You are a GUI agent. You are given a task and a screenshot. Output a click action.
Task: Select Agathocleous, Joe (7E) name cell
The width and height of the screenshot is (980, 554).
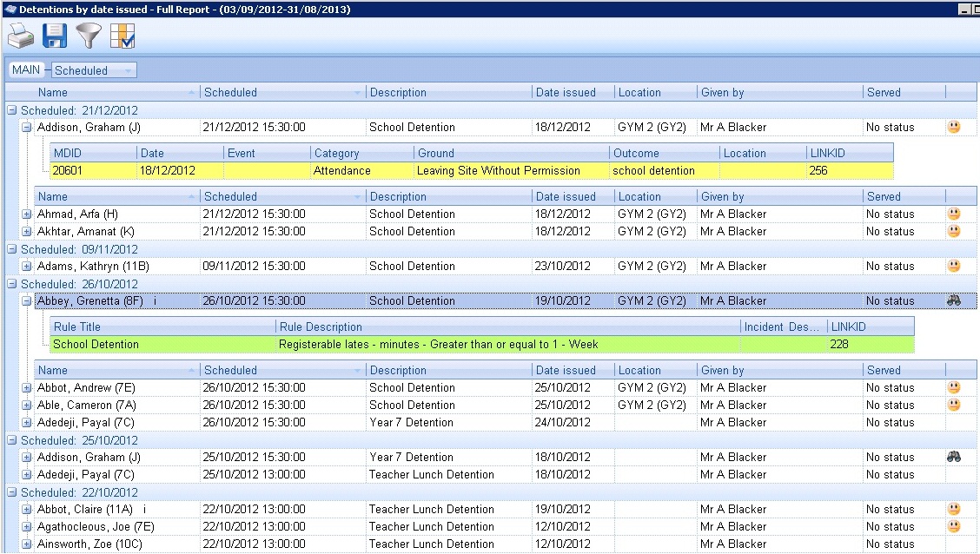117,526
